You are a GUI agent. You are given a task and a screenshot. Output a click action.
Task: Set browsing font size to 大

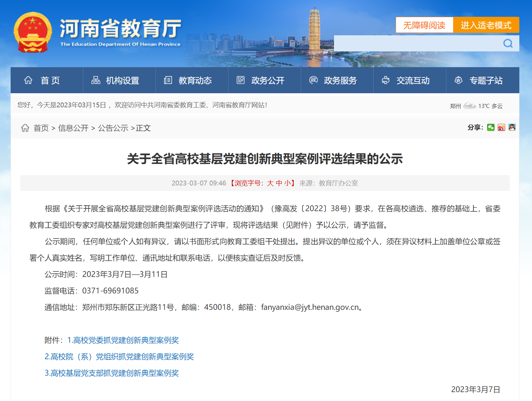tap(270, 183)
